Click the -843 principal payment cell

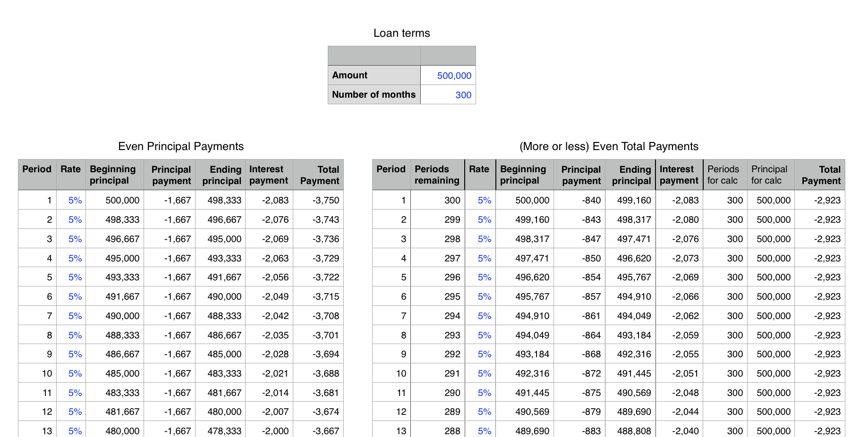[579, 219]
